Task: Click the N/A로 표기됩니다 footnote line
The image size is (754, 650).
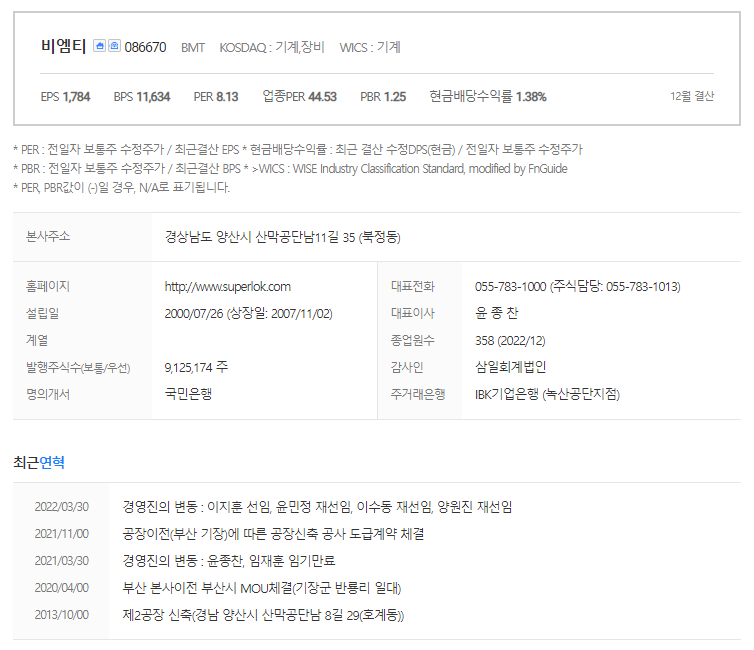Action: click(x=121, y=188)
